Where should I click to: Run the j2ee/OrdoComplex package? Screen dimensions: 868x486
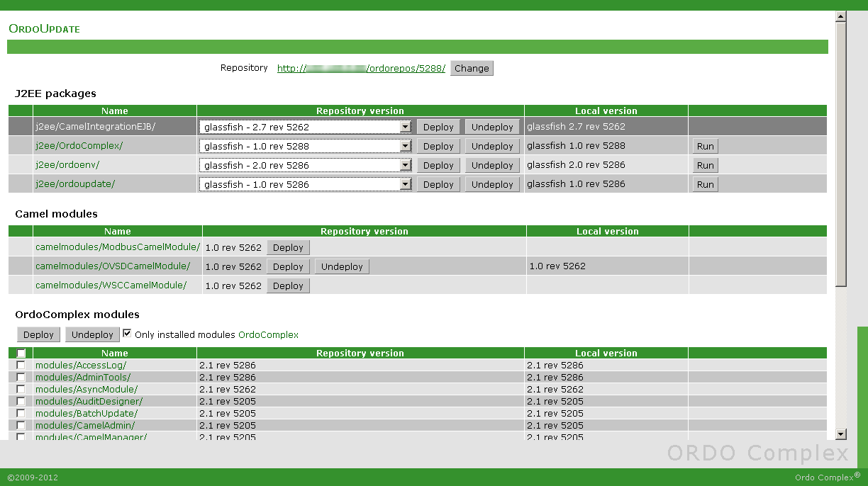705,146
